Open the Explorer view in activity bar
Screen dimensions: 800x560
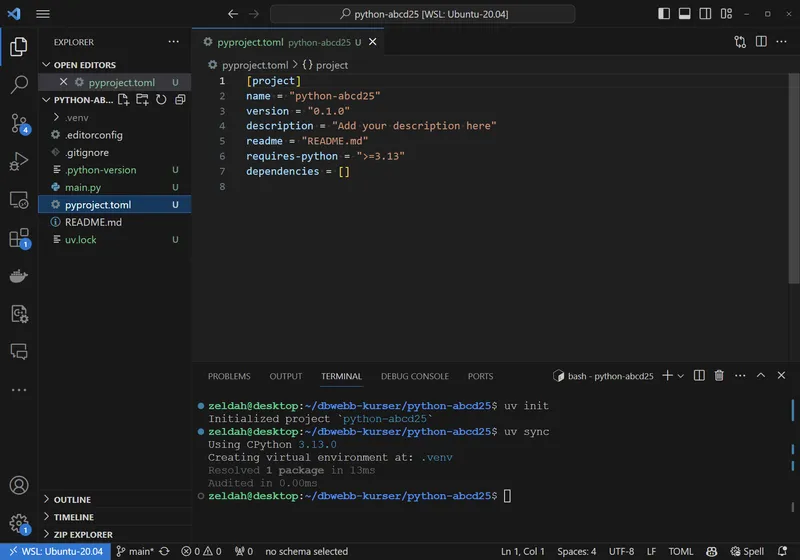pyautogui.click(x=19, y=47)
